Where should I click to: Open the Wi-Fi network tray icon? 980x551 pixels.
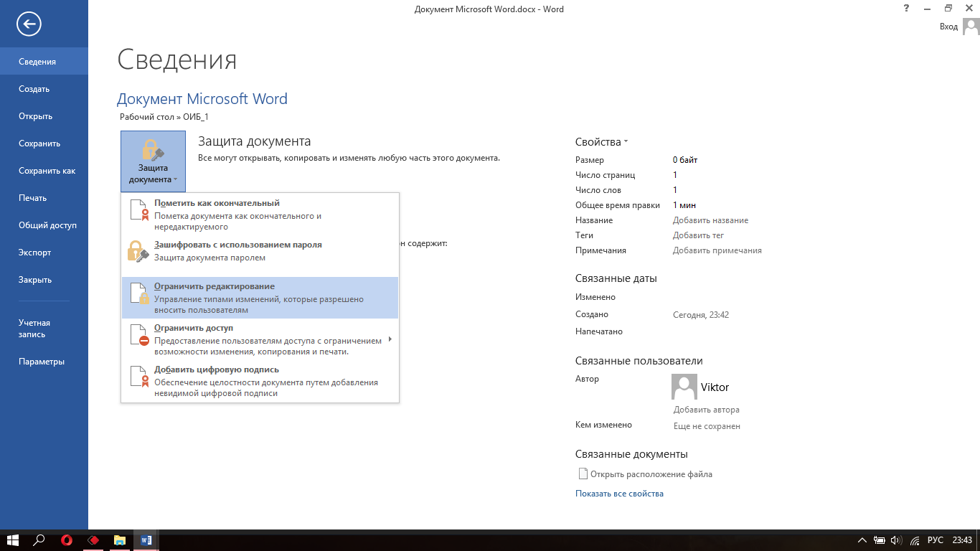point(915,540)
